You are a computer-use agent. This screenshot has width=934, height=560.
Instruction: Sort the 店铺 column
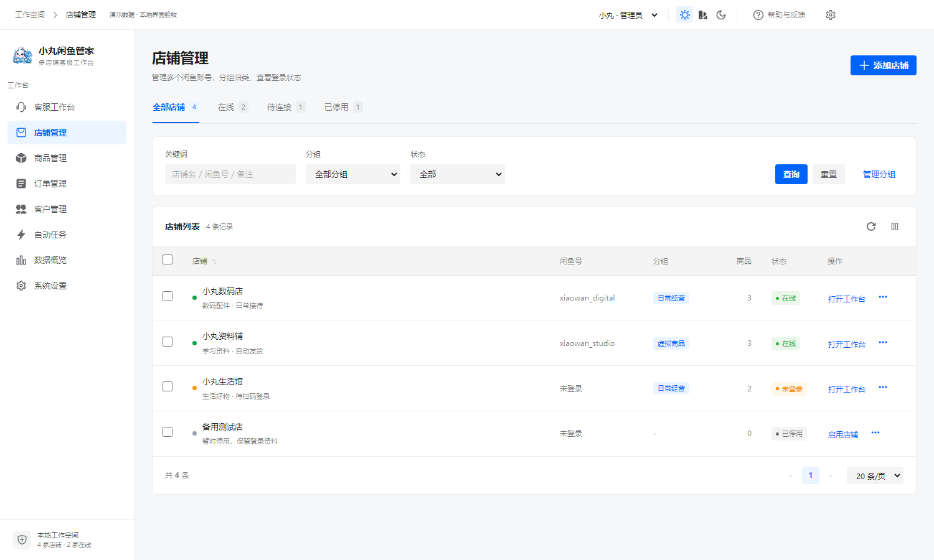pos(214,261)
